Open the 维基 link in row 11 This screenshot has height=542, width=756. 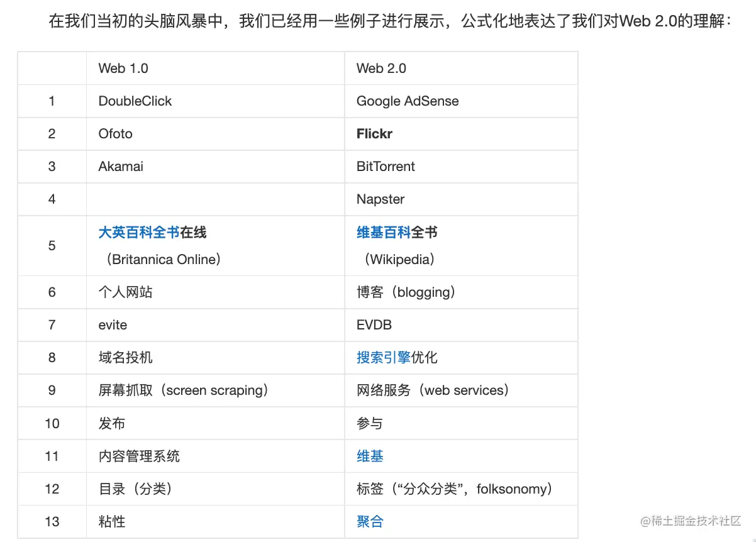(x=370, y=456)
